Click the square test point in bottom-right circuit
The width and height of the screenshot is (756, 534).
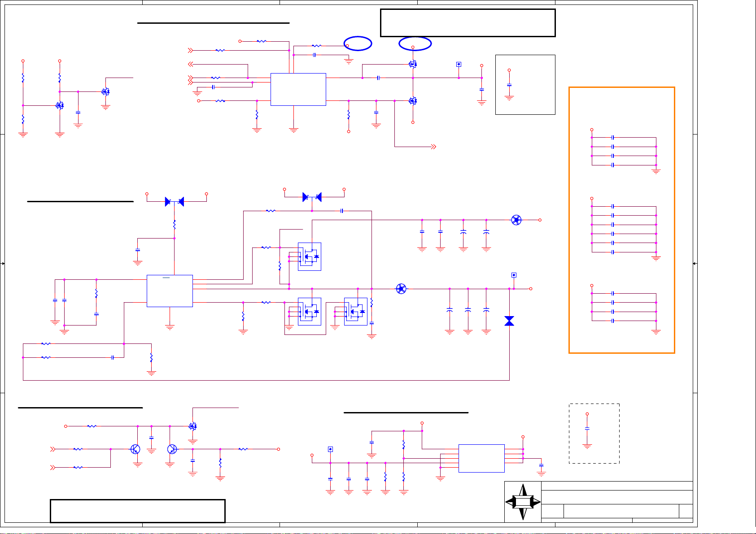coord(330,449)
